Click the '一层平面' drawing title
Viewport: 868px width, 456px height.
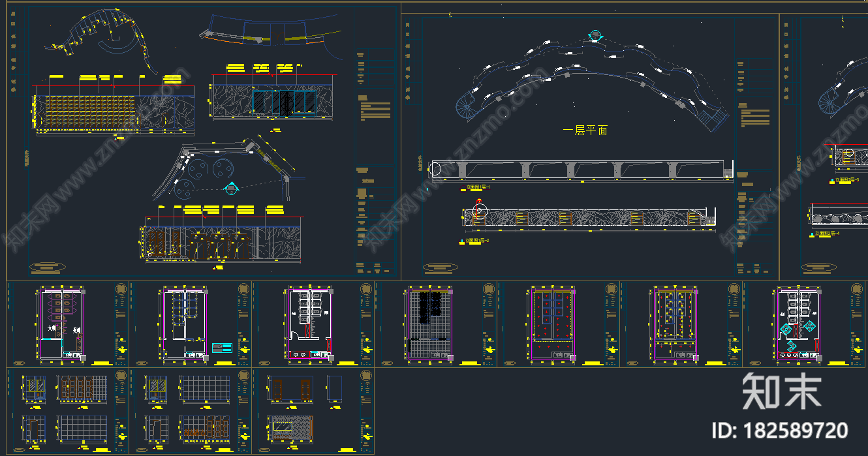click(585, 130)
